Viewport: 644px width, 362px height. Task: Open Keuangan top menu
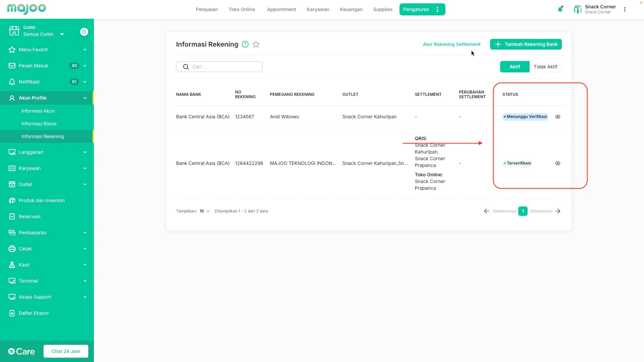(351, 9)
